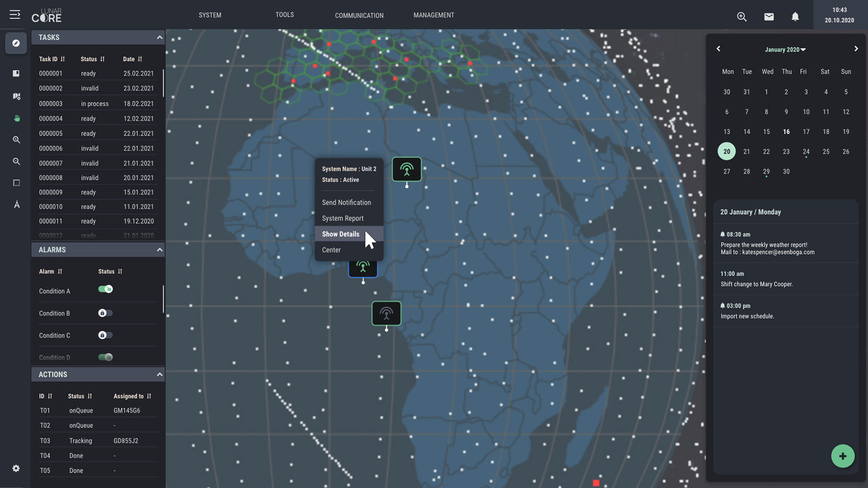The width and height of the screenshot is (868, 488).
Task: Collapse the Tasks panel
Action: 160,38
